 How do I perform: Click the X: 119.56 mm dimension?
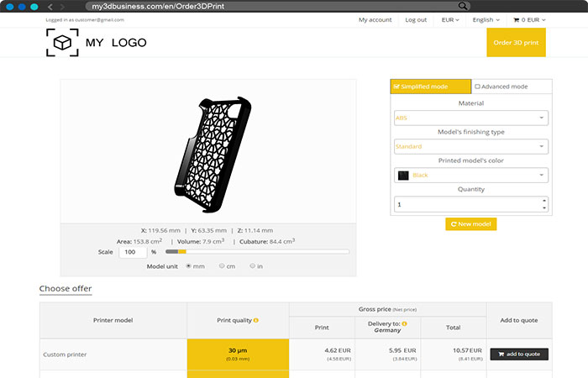(x=160, y=230)
